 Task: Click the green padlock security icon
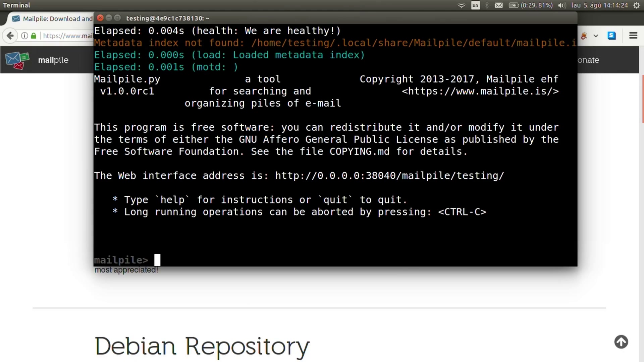[x=34, y=36]
